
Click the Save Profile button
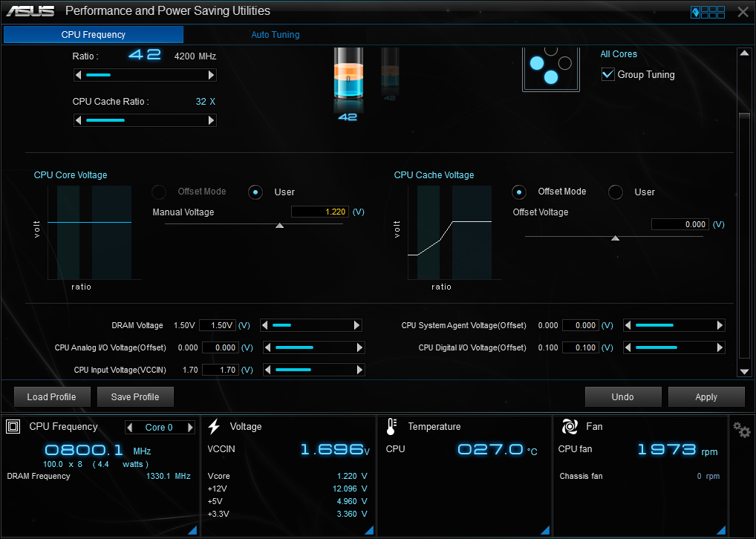[135, 396]
